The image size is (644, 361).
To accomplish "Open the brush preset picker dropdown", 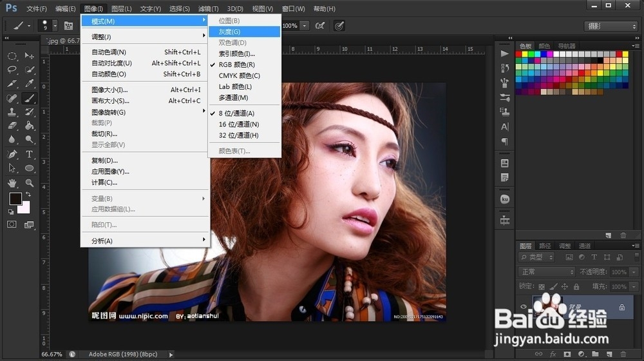I will [55, 26].
